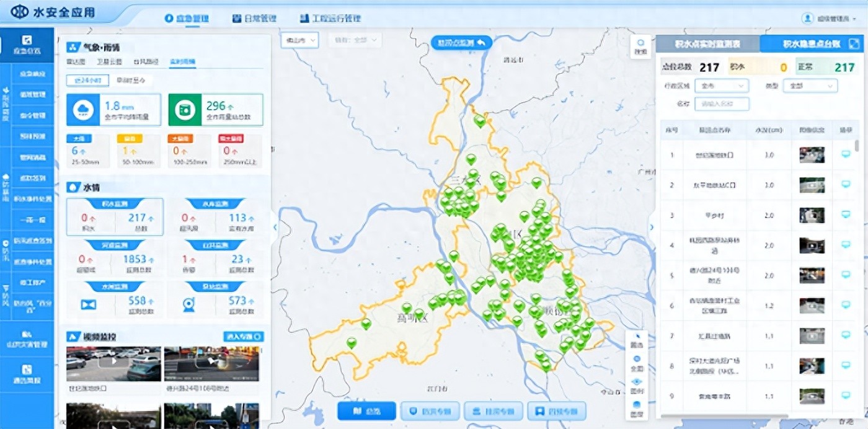This screenshot has height=429, width=868.
Task: Collapse the left panel with arrow handle
Action: point(275,227)
